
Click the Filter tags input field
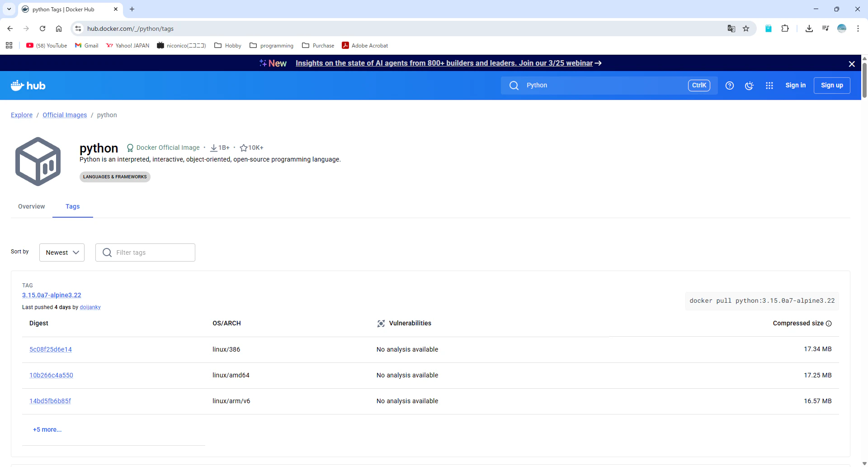145,253
